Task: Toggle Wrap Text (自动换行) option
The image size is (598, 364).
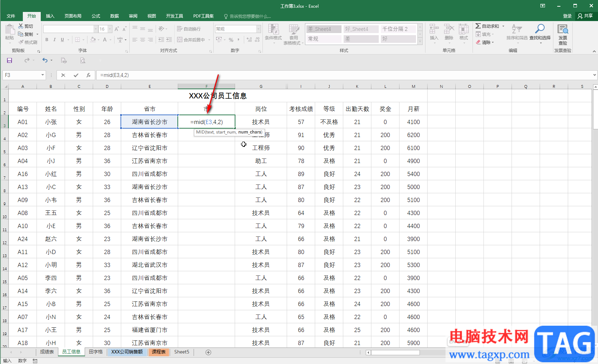Action: pos(189,29)
